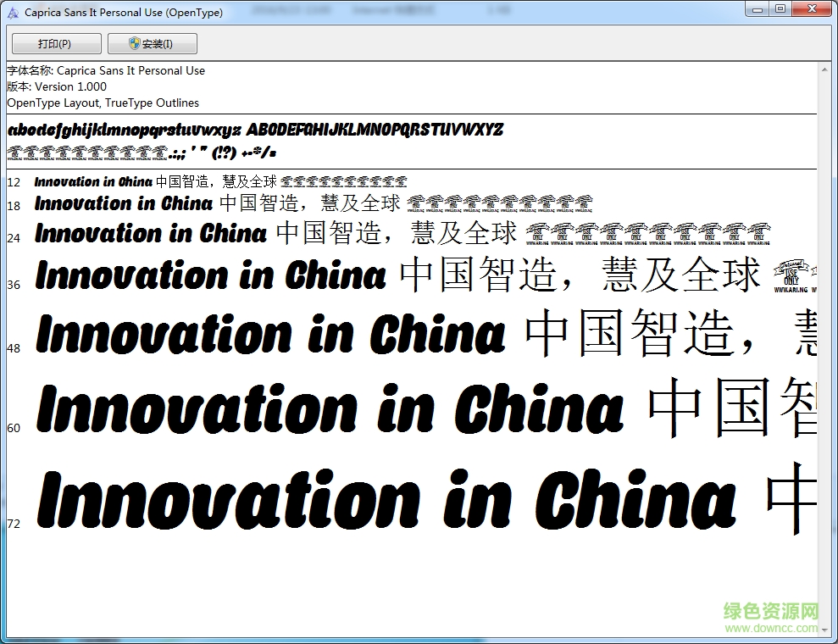Maximize the font viewer window
Image resolution: width=838 pixels, height=644 pixels.
coord(780,8)
